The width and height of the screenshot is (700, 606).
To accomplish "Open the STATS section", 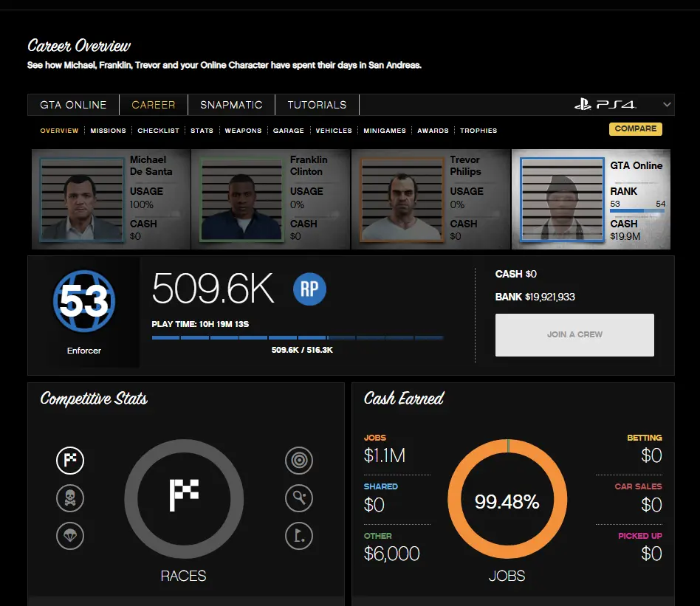I will tap(202, 131).
